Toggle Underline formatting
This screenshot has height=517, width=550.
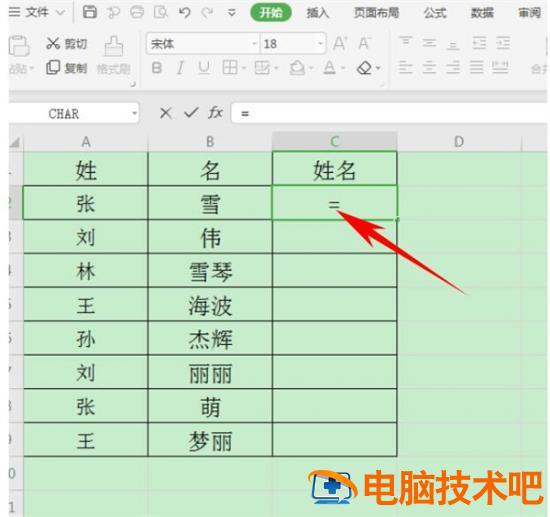pos(204,67)
